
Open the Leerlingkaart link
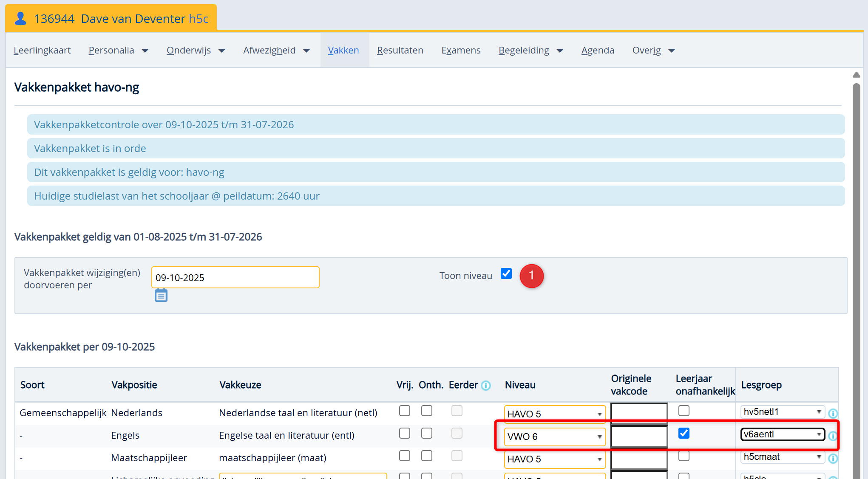[42, 51]
